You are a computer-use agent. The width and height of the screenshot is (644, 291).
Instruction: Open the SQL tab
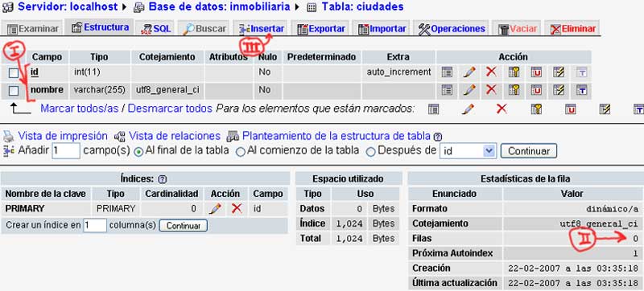tap(155, 29)
